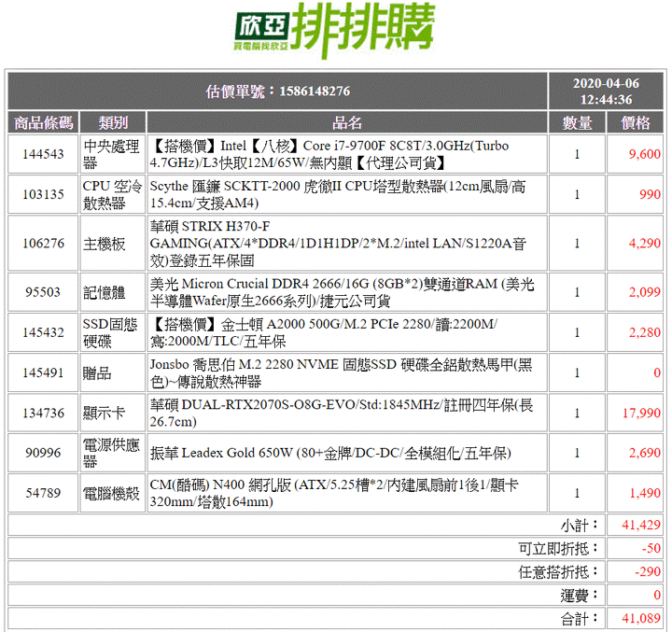
Task: Click the price 2,280
Action: [644, 332]
